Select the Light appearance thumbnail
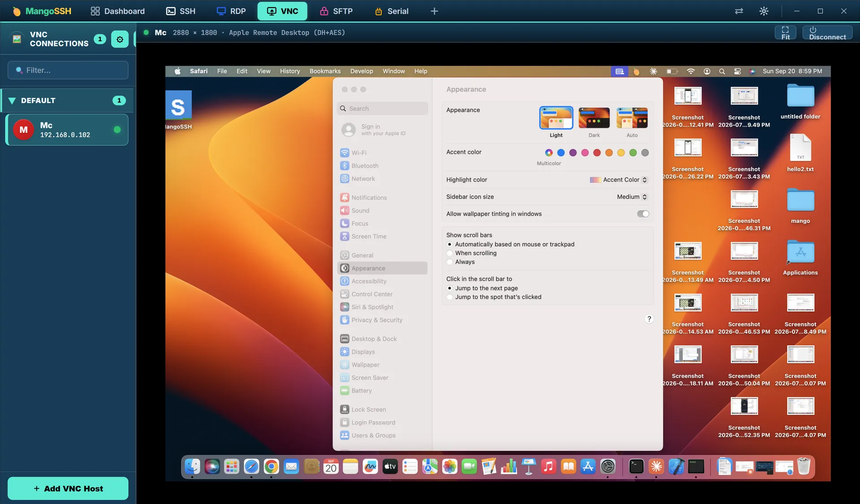Screen dimensions: 860x504 tap(556, 118)
